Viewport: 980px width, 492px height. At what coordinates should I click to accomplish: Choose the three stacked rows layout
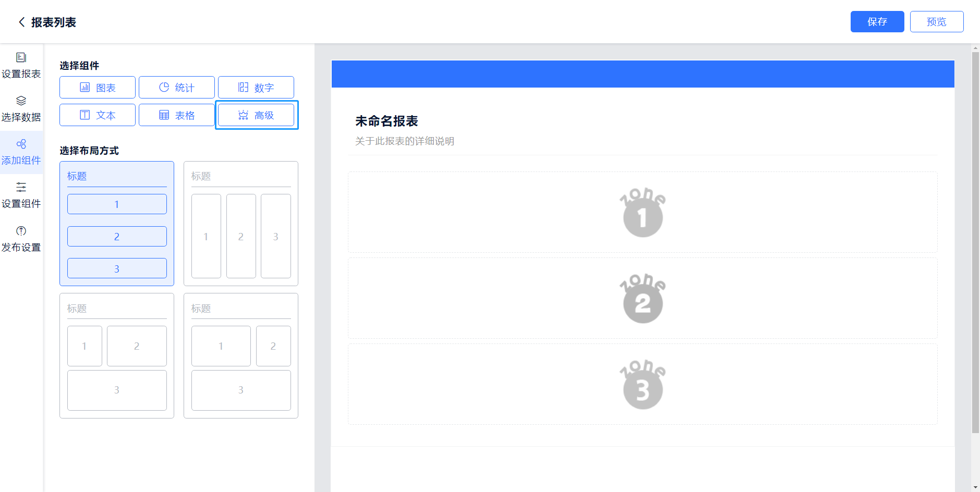coord(117,224)
